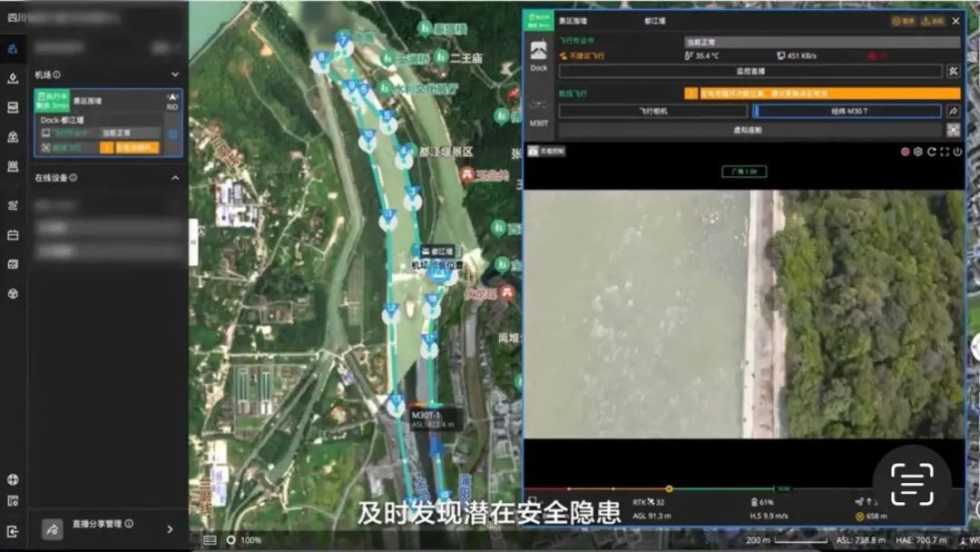Open the calendar task plan sidebar icon
This screenshot has height=552, width=980.
(13, 235)
